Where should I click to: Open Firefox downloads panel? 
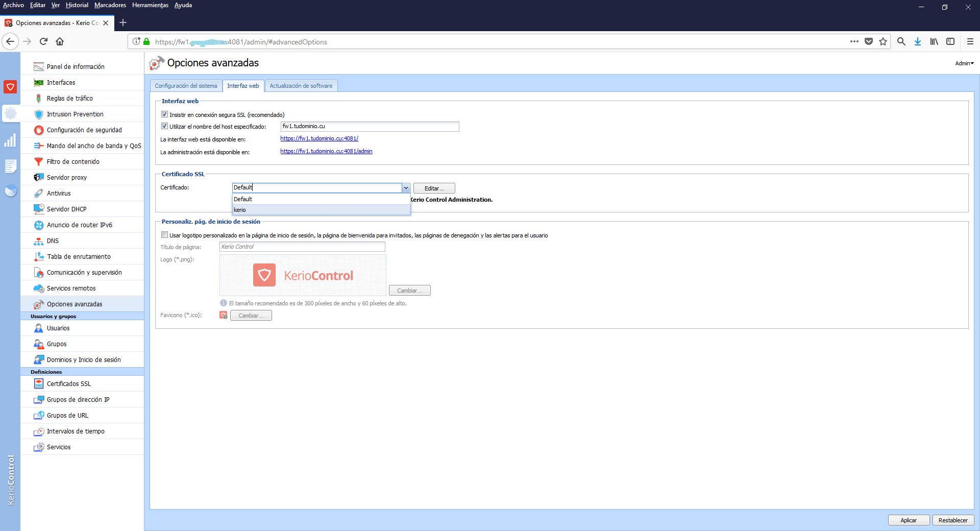[918, 41]
